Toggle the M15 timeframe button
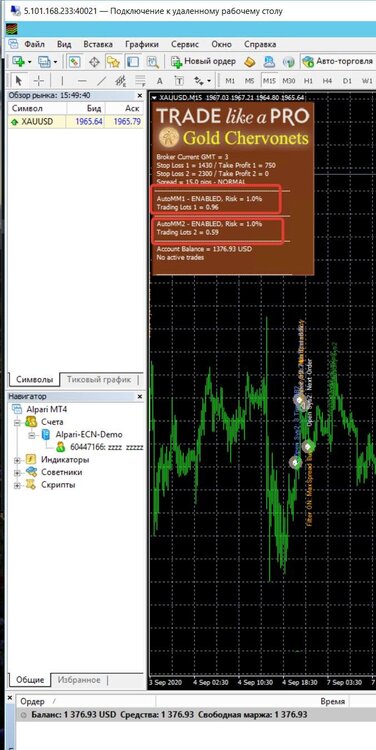 (x=269, y=80)
